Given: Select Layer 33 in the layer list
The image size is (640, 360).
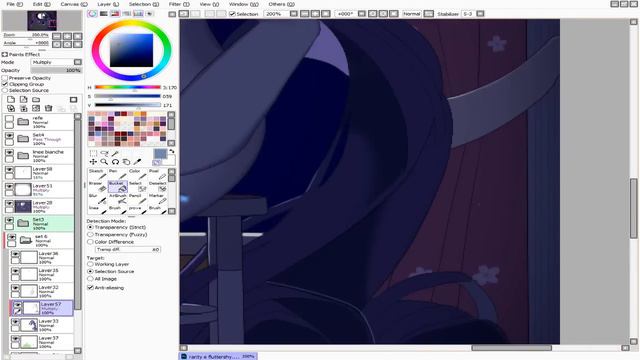Looking at the screenshot, I should coord(41,325).
